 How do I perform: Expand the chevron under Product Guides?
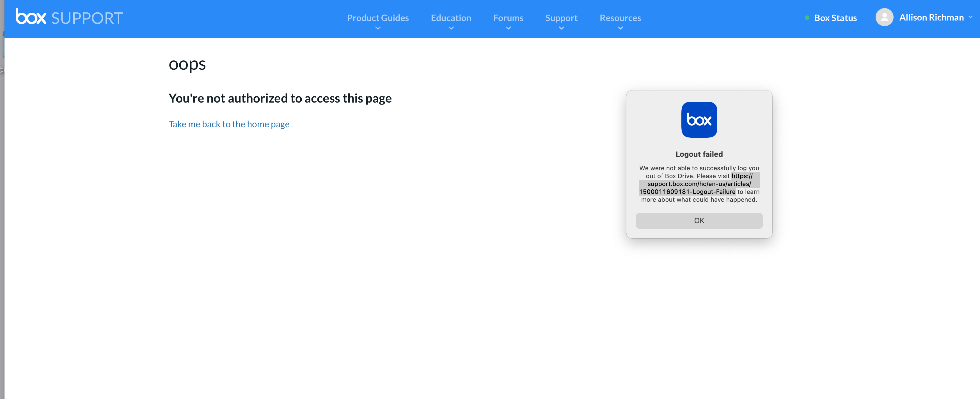coord(377,28)
